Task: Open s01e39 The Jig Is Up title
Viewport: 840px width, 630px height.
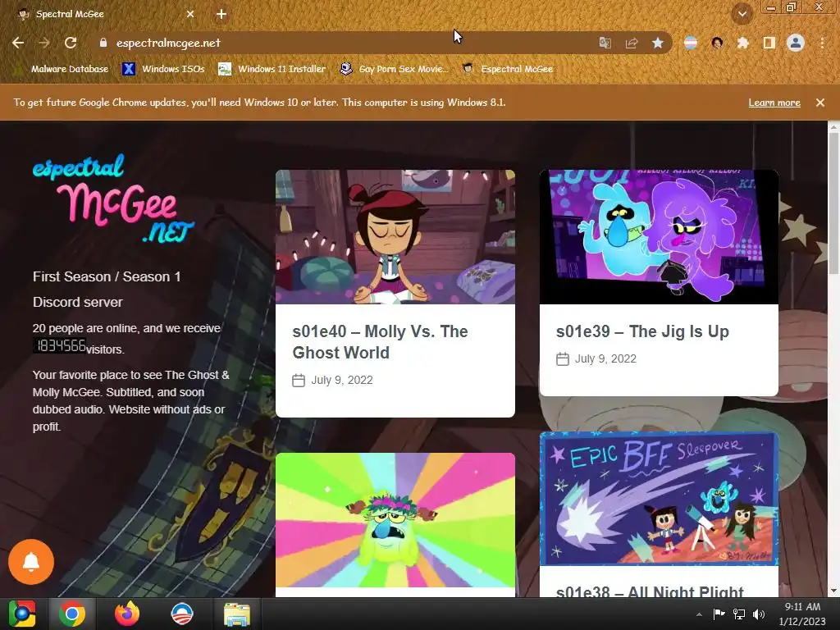Action: (642, 331)
